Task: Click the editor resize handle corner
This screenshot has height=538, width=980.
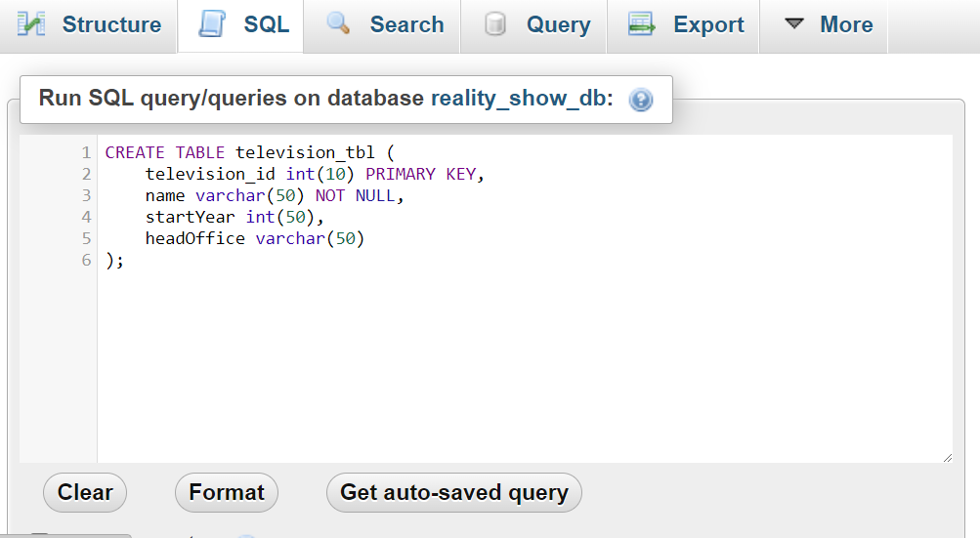Action: (948, 458)
